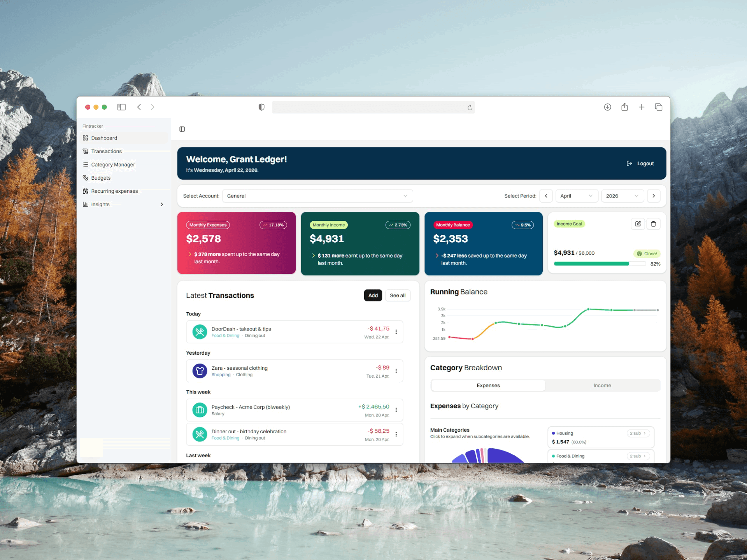Viewport: 747px width, 560px height.
Task: Reload page using refresh icon
Action: 470,107
